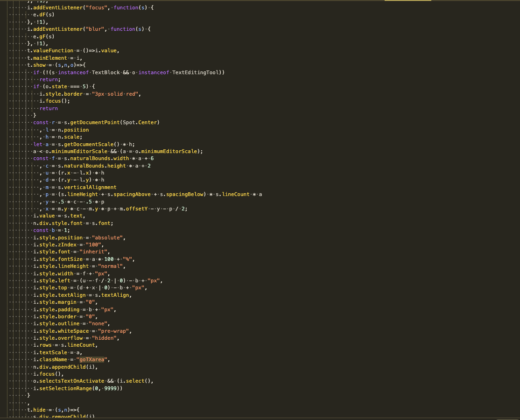Click getDocumentScale method call
This screenshot has width=520, height=420.
[89, 145]
